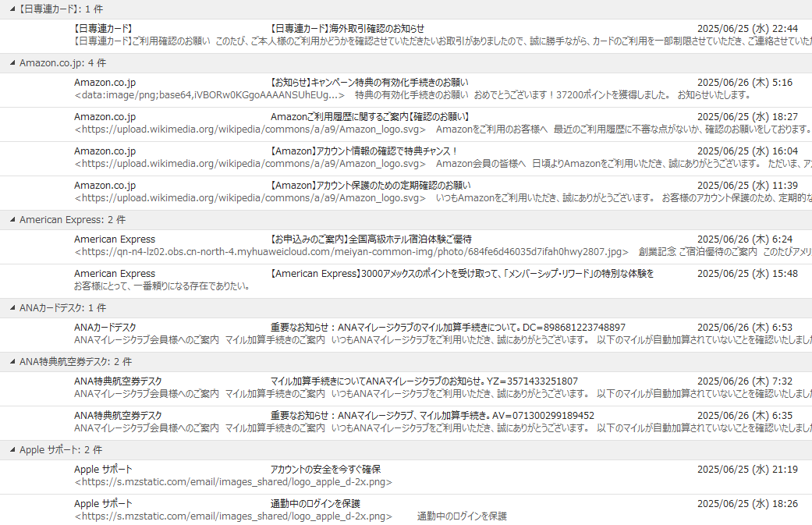Click the date 2025/06/25 (水) 15:48
Image resolution: width=812 pixels, height=525 pixels.
747,273
